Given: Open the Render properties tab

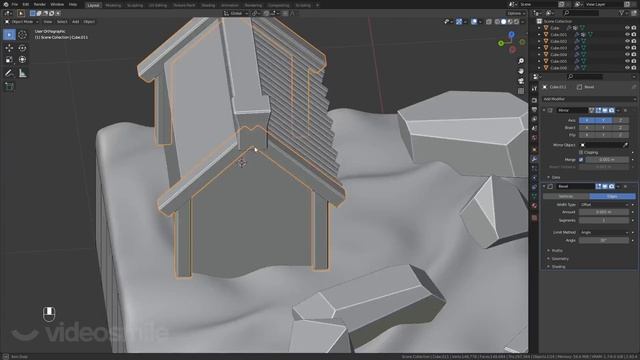Looking at the screenshot, I should (x=534, y=100).
